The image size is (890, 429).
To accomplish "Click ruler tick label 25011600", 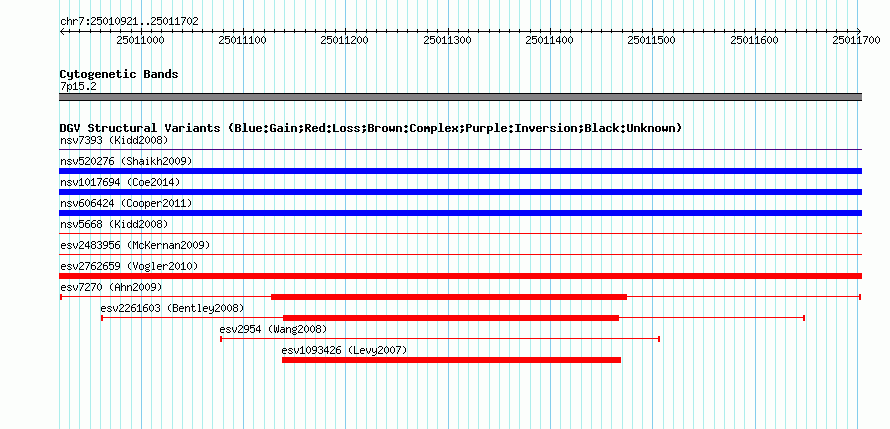I will click(x=754, y=40).
